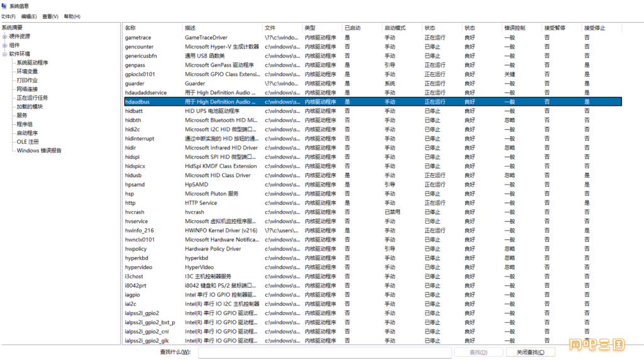This screenshot has width=644, height=360.
Task: Select the hidspicx driver row
Action: coord(373,166)
